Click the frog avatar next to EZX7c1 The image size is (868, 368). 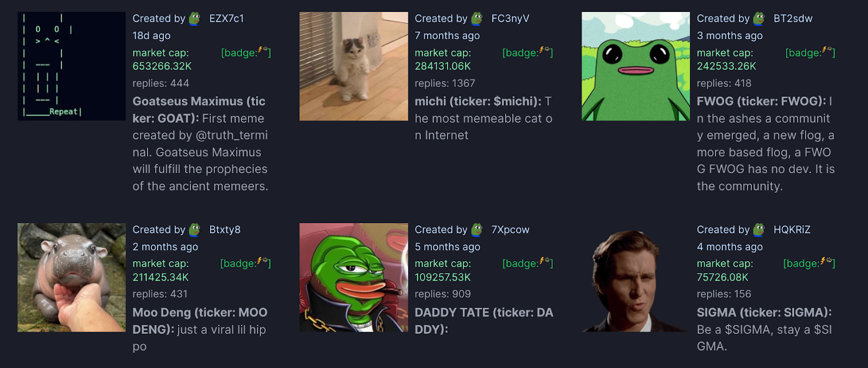(195, 18)
